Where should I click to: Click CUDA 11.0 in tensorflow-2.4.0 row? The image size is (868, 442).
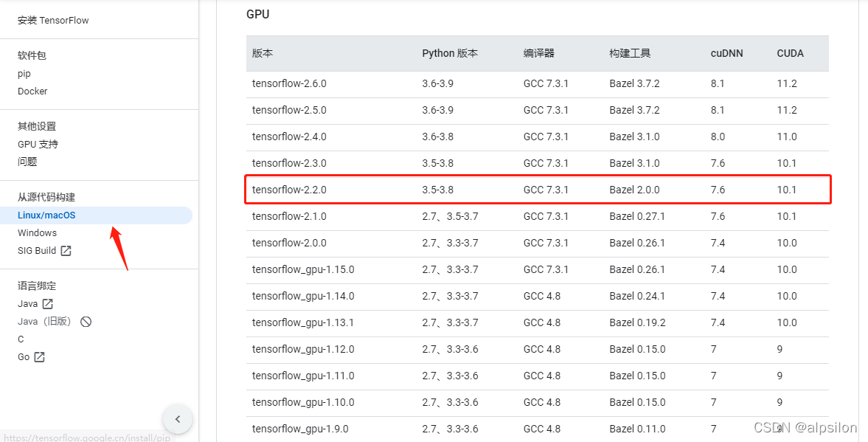click(x=787, y=137)
